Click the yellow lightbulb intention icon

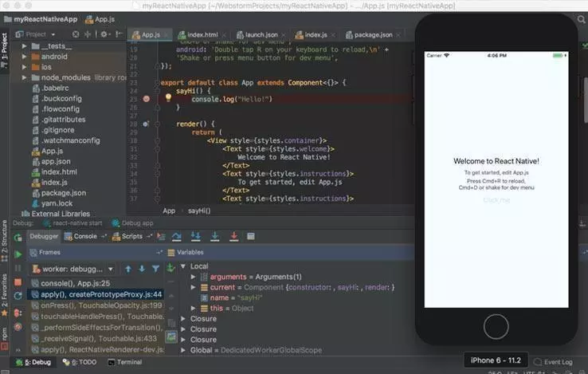[168, 97]
